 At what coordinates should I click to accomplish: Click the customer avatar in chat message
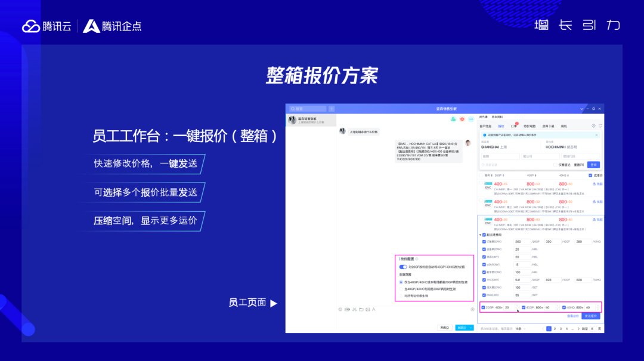point(342,131)
